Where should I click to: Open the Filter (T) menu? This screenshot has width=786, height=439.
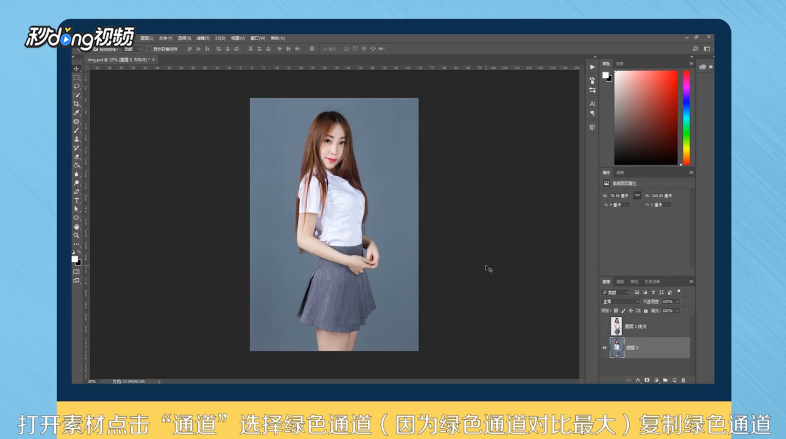coord(203,38)
